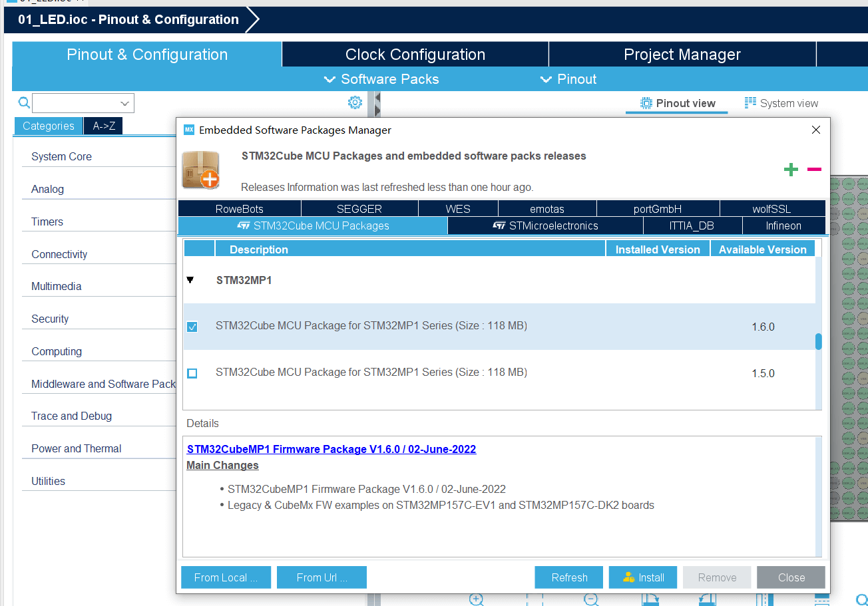
Task: Click the green plus add-package icon
Action: click(791, 170)
